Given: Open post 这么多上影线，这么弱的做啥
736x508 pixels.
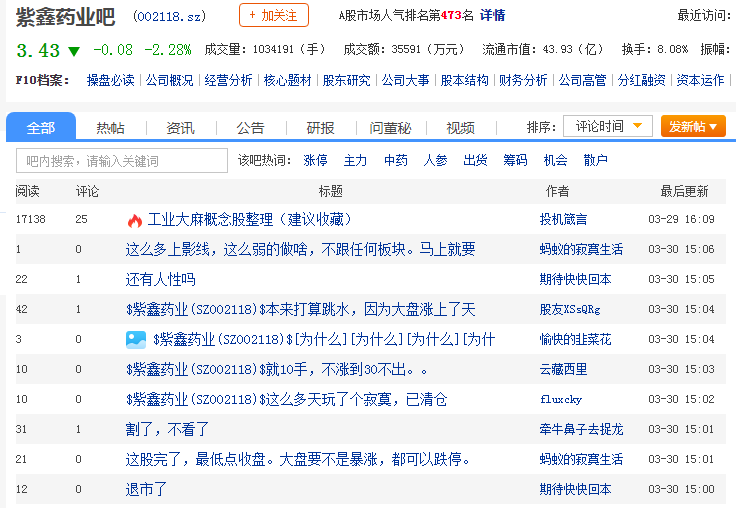Looking at the screenshot, I should pyautogui.click(x=300, y=249).
